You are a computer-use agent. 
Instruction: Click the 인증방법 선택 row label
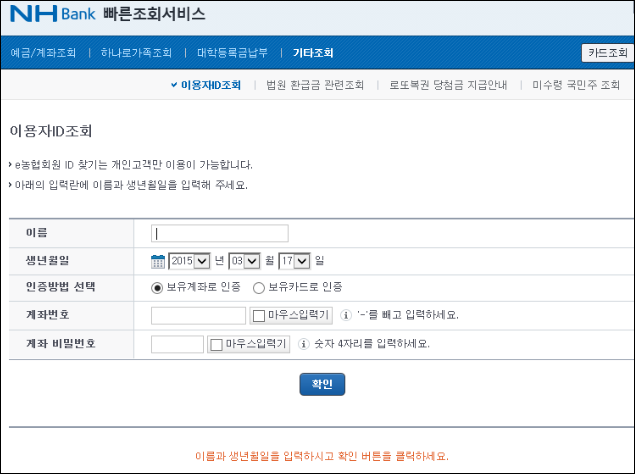click(x=61, y=287)
